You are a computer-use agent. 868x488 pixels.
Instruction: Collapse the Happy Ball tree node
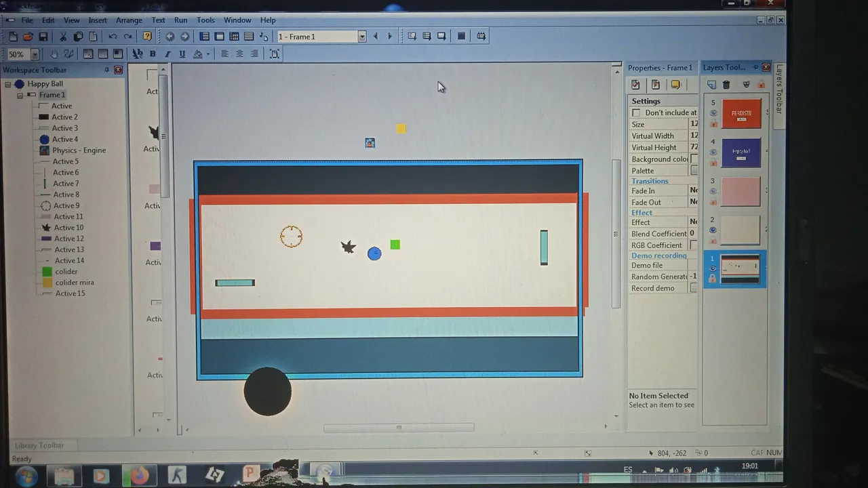[x=8, y=84]
